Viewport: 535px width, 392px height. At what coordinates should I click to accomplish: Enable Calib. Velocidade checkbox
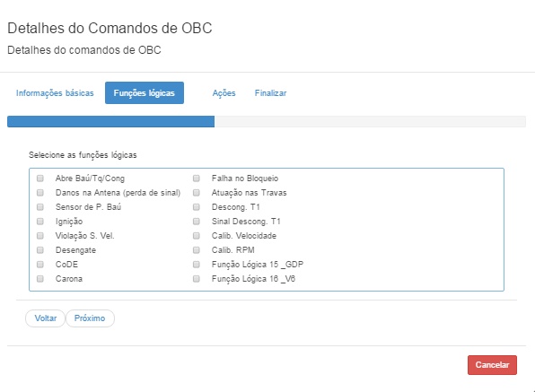[x=197, y=236]
